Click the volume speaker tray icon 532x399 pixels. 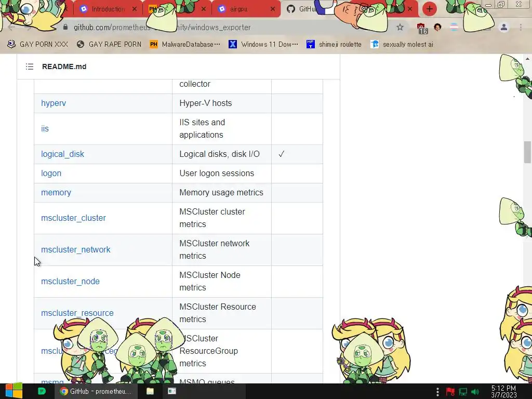[475, 392]
